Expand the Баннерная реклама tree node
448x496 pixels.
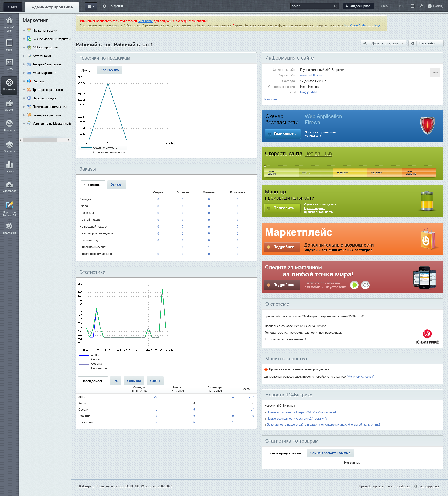coord(24,115)
